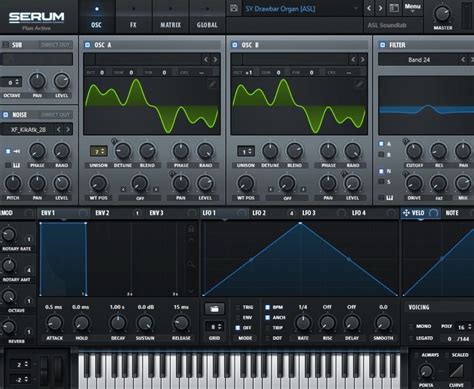474x389 pixels.
Task: Click the portamento curve display
Action: (456, 371)
